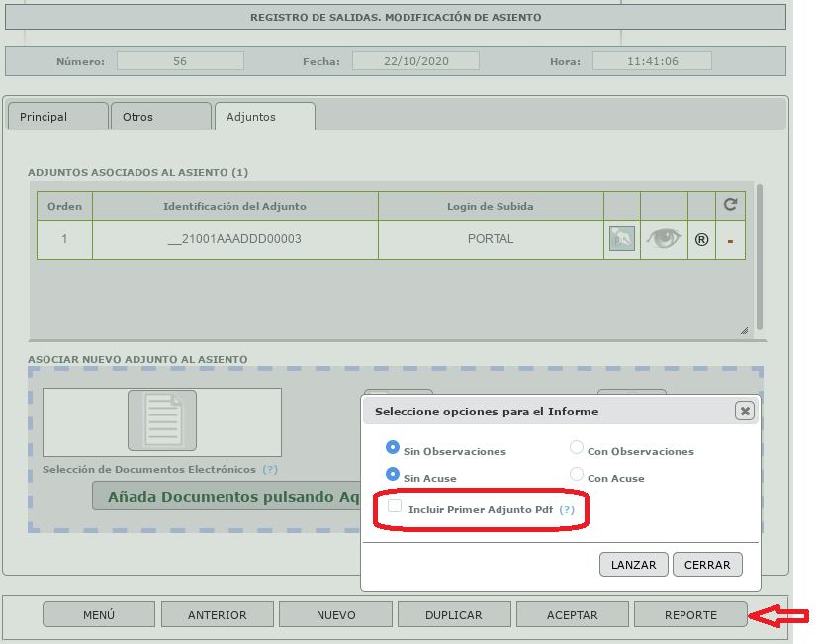Image resolution: width=817 pixels, height=644 pixels.
Task: Click the electronic document selection icon
Action: [162, 420]
